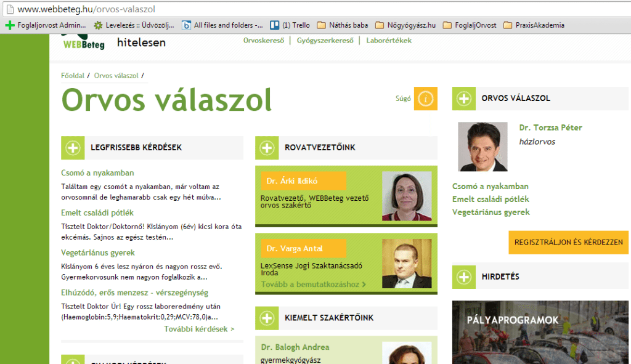Screen dimensions: 631x364
Task: Open További kérdések link
Action: [199, 329]
